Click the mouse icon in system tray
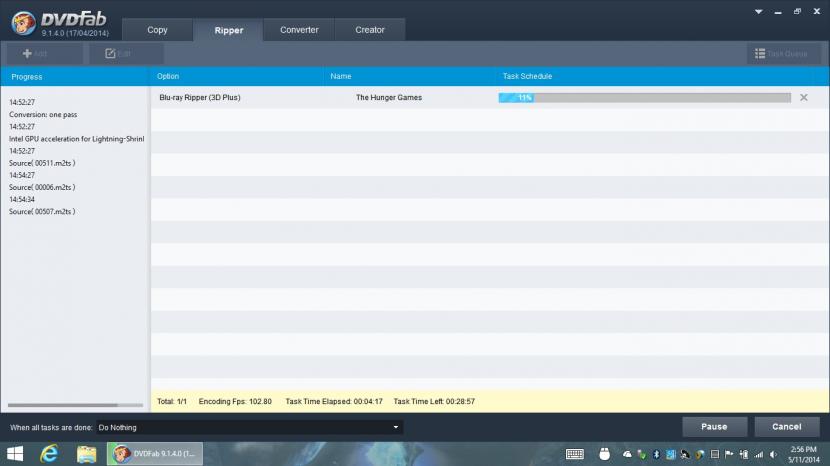This screenshot has height=466, width=830. (x=604, y=454)
